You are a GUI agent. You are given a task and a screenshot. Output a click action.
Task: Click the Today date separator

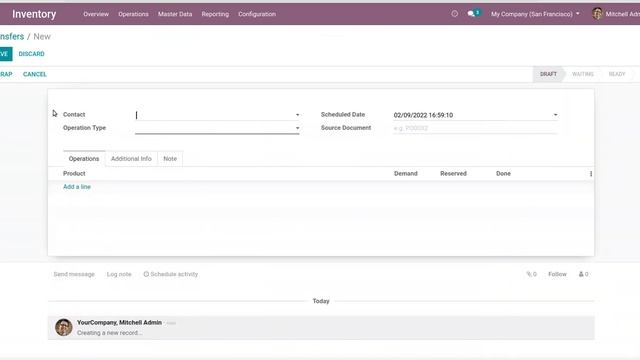click(321, 301)
